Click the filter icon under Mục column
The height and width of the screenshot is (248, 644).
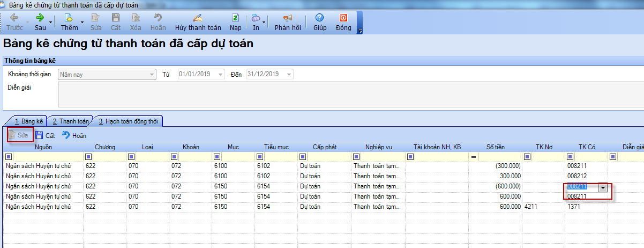(217, 157)
